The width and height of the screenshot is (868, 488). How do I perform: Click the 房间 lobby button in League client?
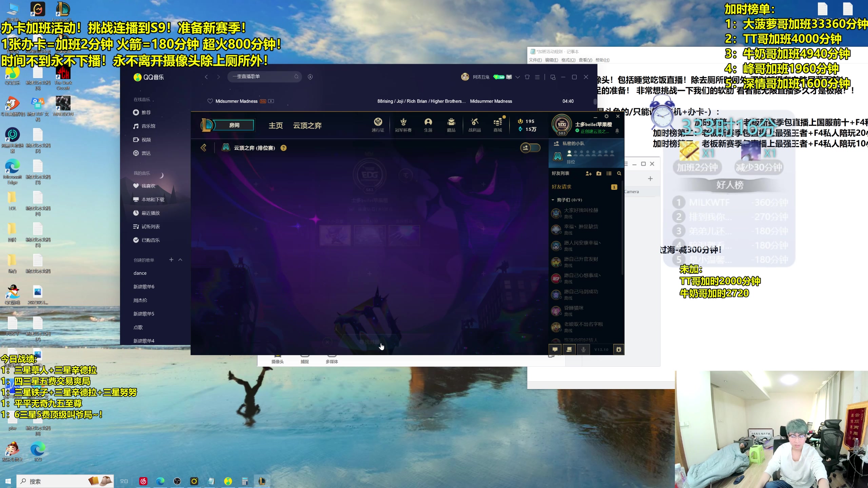coord(234,125)
